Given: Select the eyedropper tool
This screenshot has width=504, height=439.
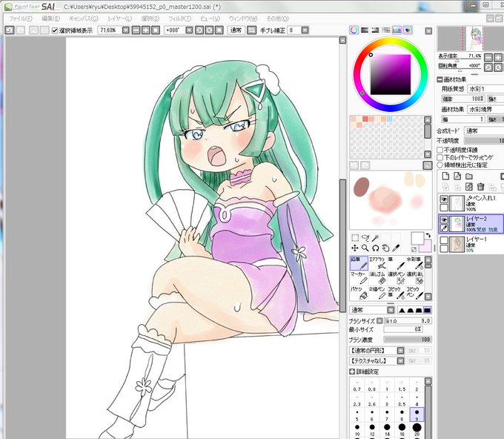Looking at the screenshot, I should tap(396, 248).
